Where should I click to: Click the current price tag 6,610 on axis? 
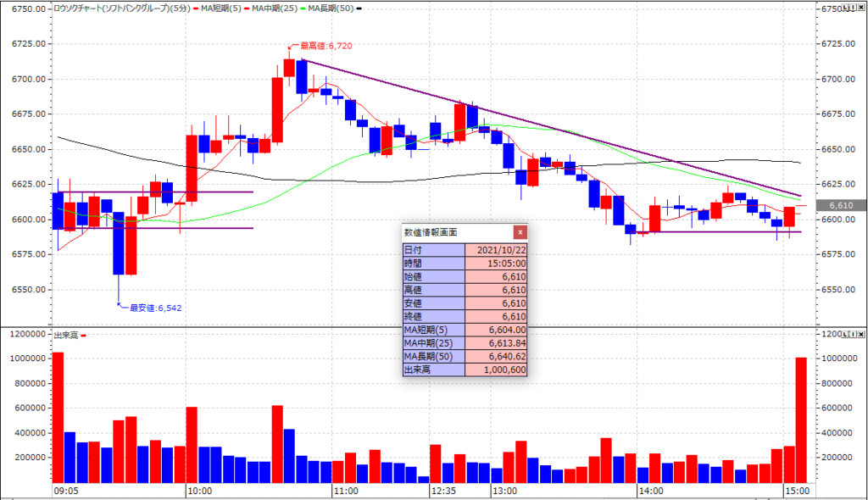(x=841, y=205)
